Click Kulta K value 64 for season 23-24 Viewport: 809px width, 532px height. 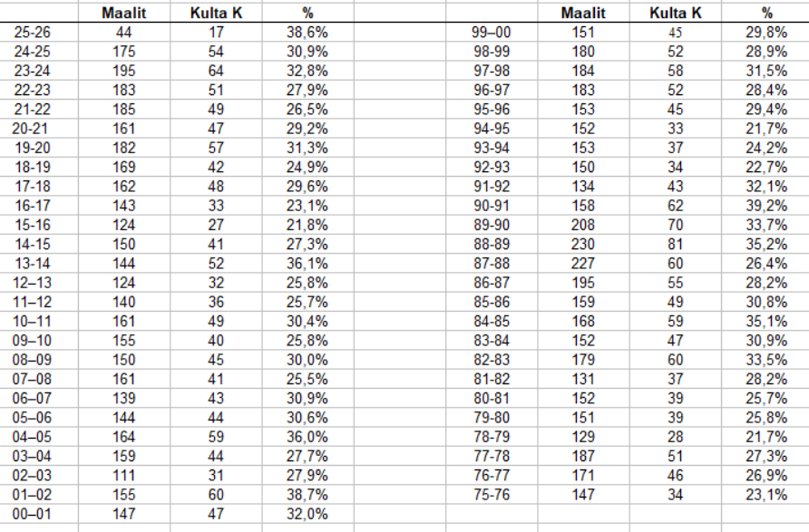(x=216, y=71)
